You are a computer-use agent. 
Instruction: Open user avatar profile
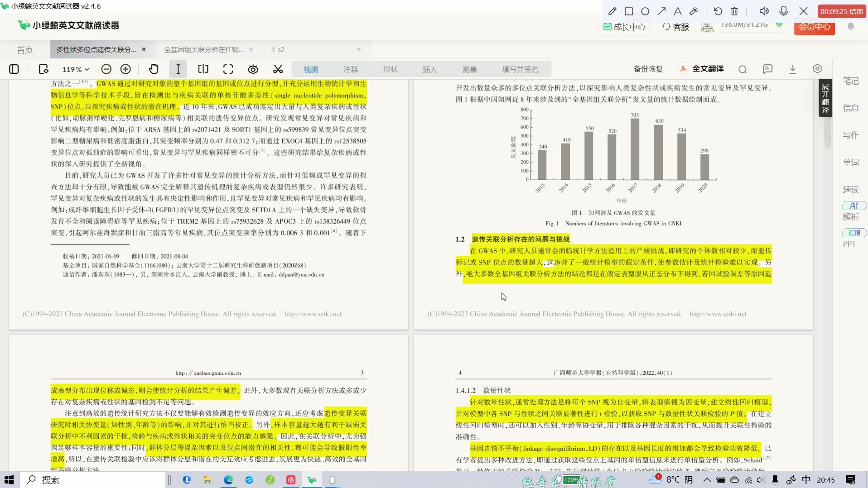coord(707,27)
